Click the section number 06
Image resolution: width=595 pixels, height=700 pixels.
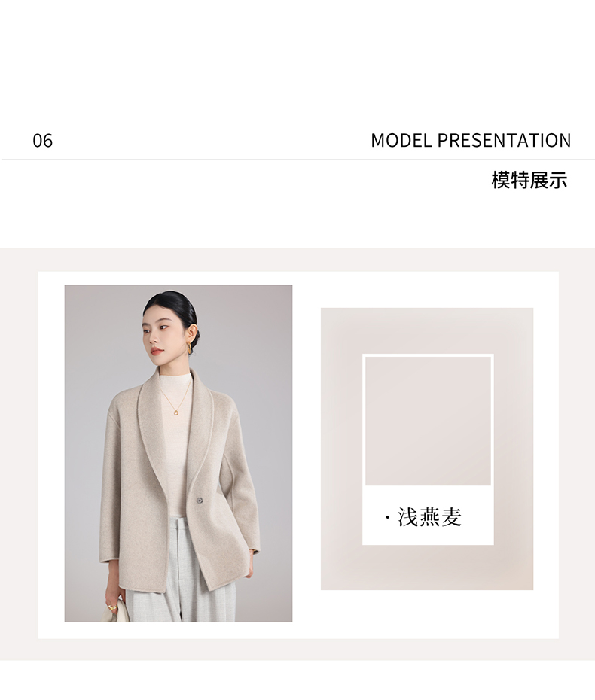42,141
